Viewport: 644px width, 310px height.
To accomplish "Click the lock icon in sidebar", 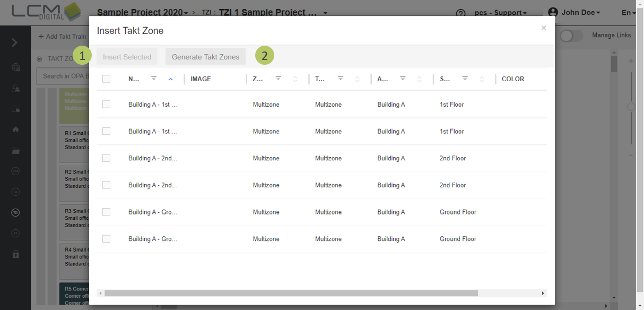I will pos(15,254).
